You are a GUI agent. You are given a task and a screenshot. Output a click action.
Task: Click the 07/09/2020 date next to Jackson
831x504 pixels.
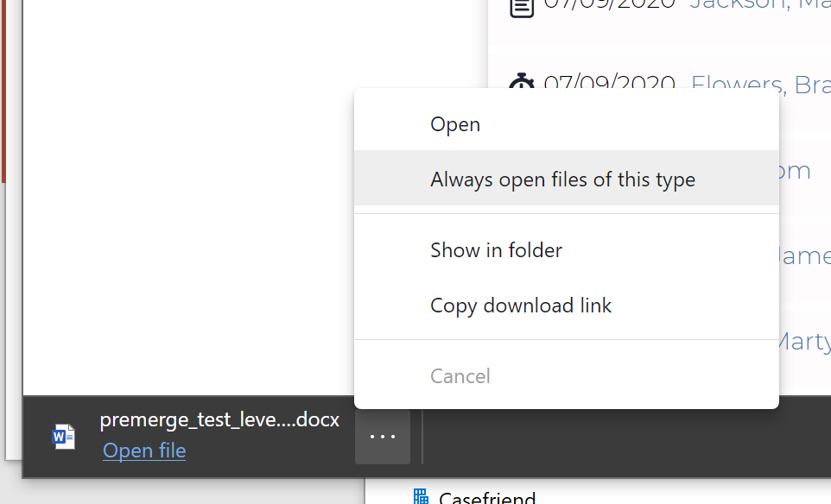click(x=610, y=4)
